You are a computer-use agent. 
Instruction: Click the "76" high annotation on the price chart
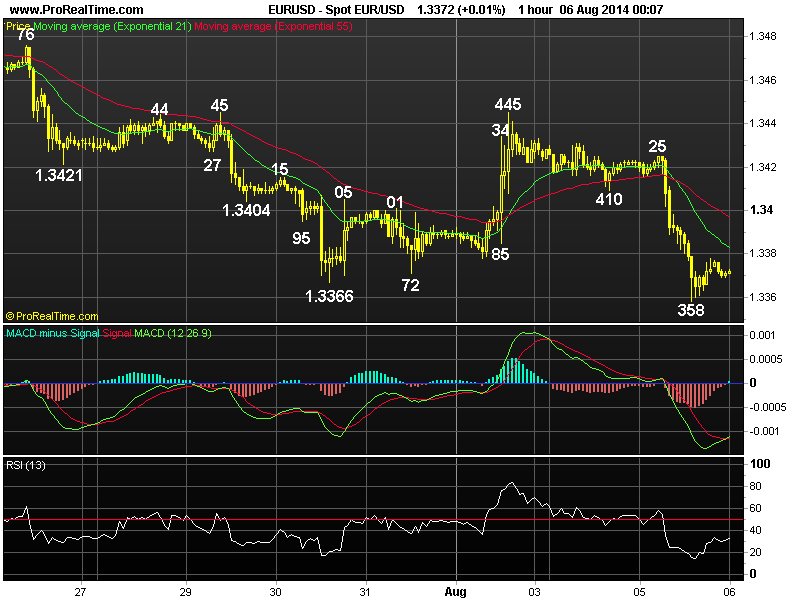(26, 35)
